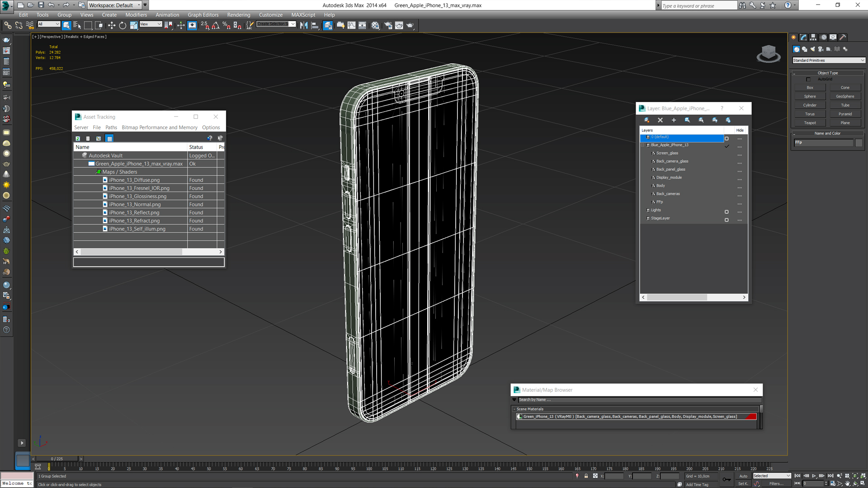Screen dimensions: 868x488
Task: Open Paths menu in Asset Tracking
Action: coord(111,127)
